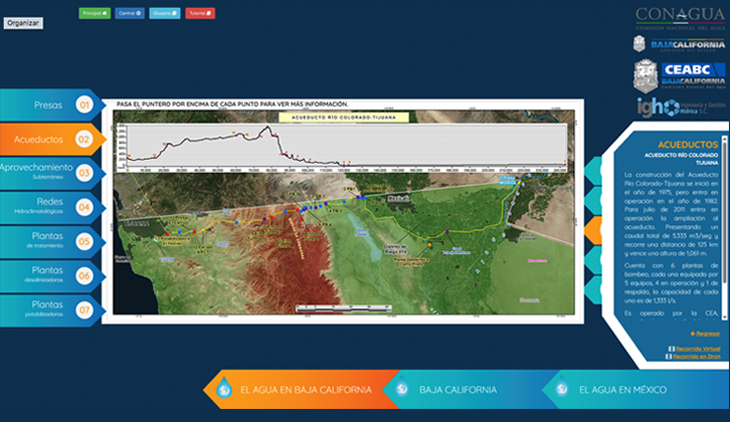Select Plantas potabilizadoras 07 tab

(x=51, y=310)
